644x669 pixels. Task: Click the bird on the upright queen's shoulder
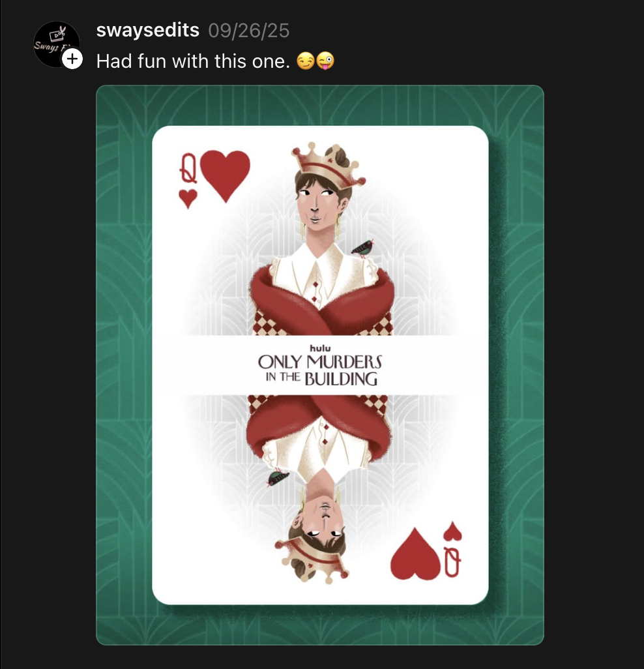tap(362, 248)
